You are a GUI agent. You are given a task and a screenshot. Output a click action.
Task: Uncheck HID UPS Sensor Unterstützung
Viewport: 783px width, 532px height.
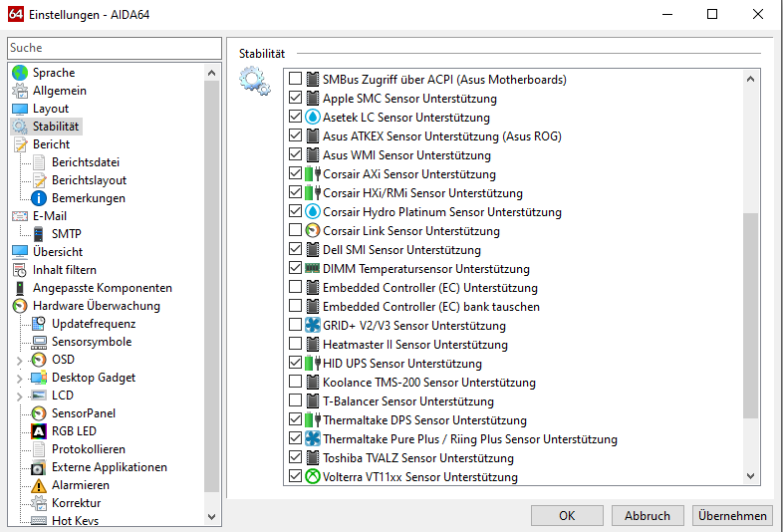[x=295, y=363]
